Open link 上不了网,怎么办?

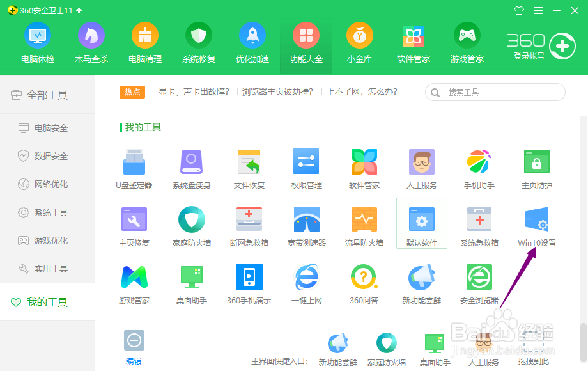point(362,92)
